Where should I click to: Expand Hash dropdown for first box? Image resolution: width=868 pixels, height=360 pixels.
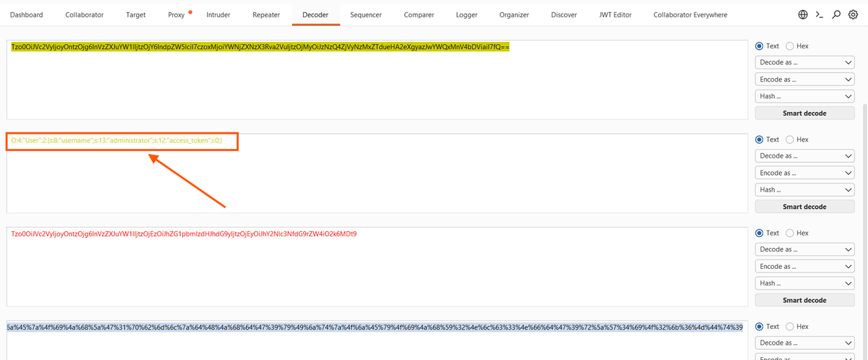(804, 96)
